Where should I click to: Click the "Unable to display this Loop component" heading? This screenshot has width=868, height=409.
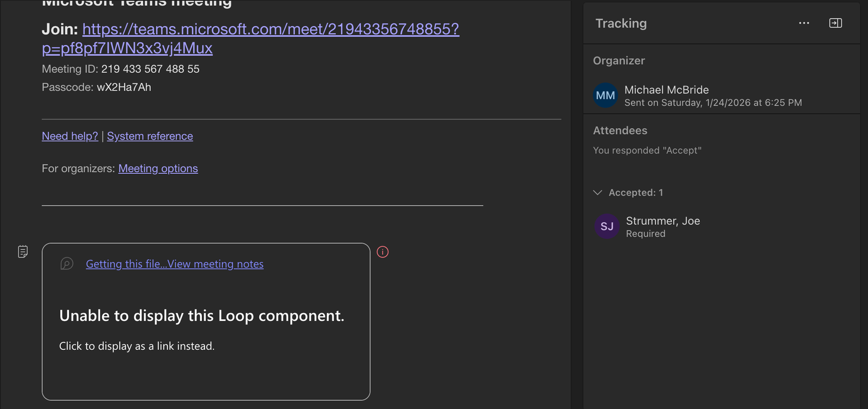pos(202,316)
